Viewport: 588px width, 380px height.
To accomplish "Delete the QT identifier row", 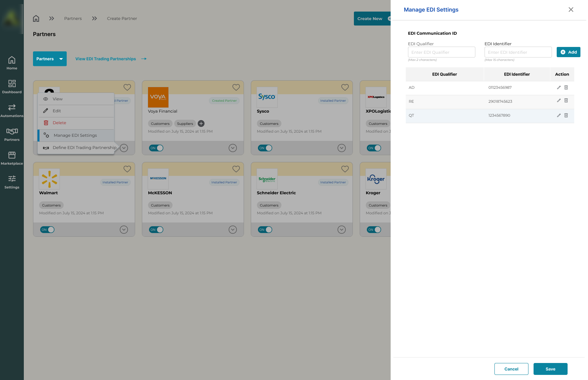I will tap(566, 115).
